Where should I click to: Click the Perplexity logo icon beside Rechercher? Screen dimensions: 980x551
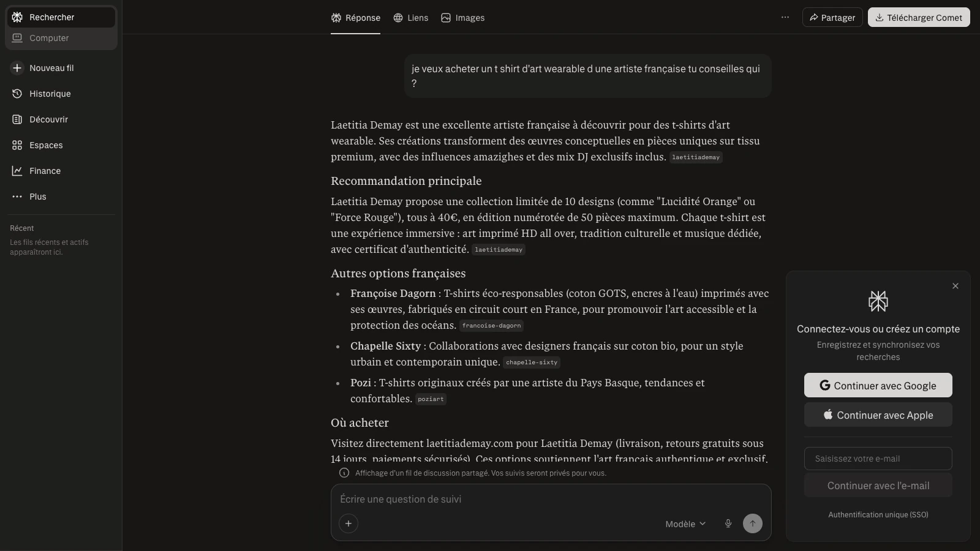click(17, 17)
